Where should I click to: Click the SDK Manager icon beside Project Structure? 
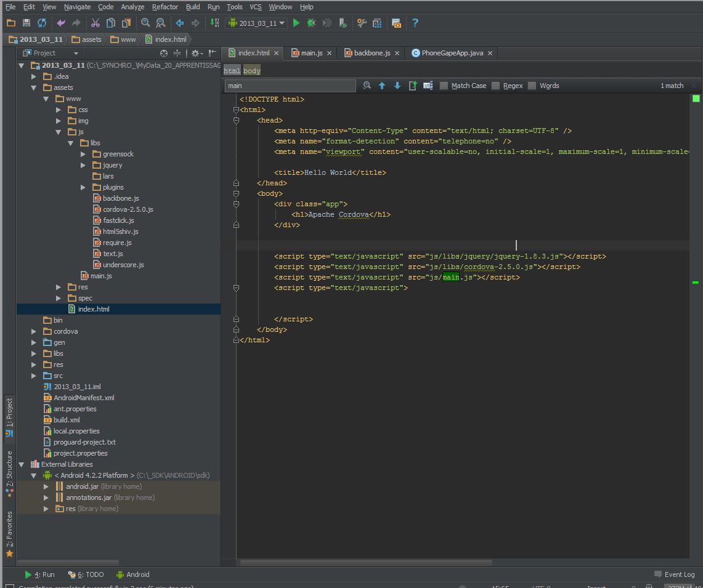click(x=396, y=23)
